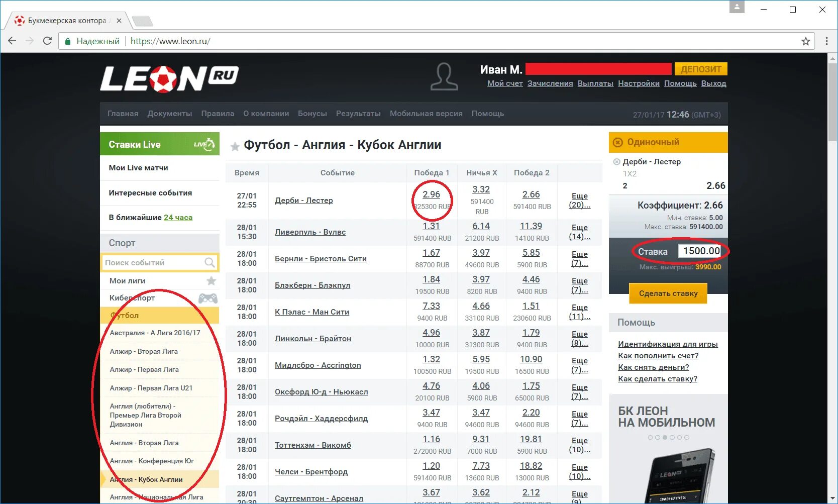Open the Ставки Live section
This screenshot has height=504, width=838.
point(160,144)
